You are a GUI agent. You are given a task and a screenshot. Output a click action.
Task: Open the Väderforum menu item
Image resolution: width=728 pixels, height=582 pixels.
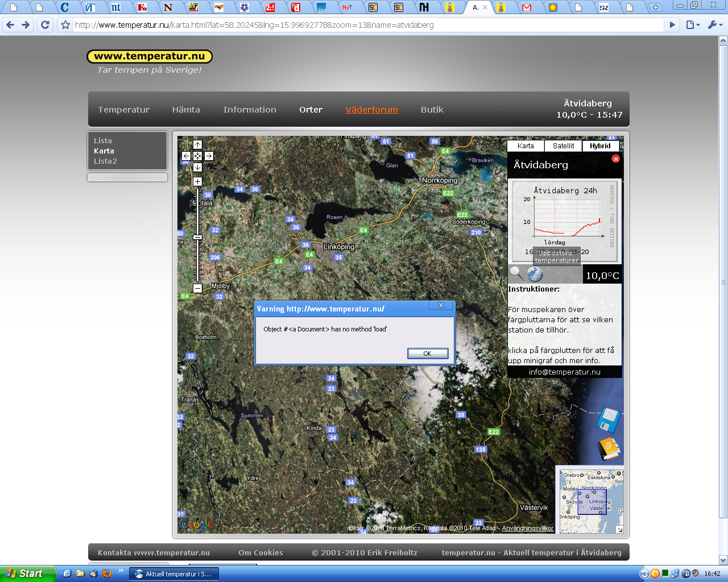click(x=371, y=110)
